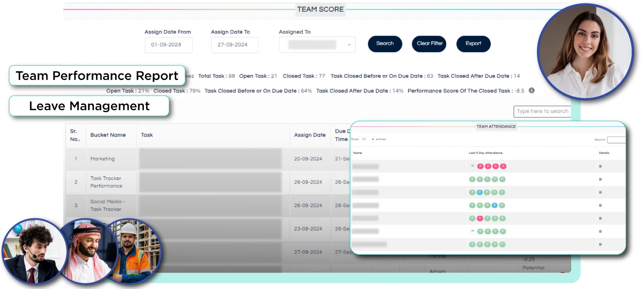Click the performance score info icon

(532, 91)
